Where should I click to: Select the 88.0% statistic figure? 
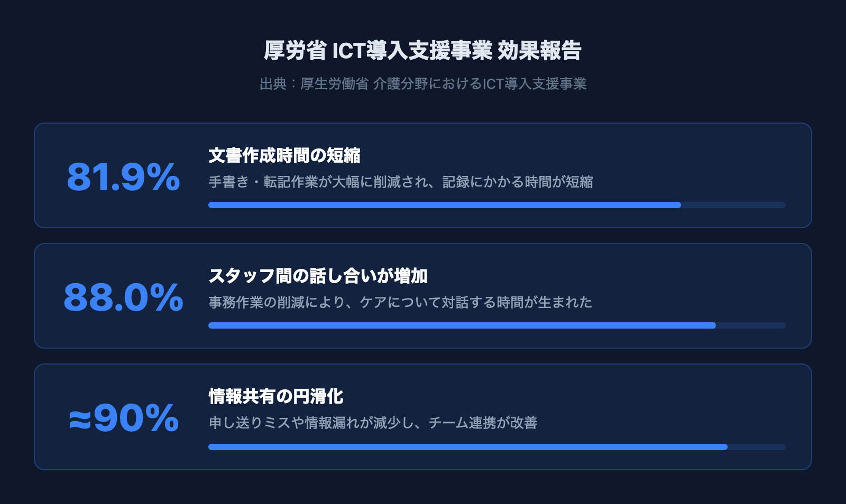[123, 297]
